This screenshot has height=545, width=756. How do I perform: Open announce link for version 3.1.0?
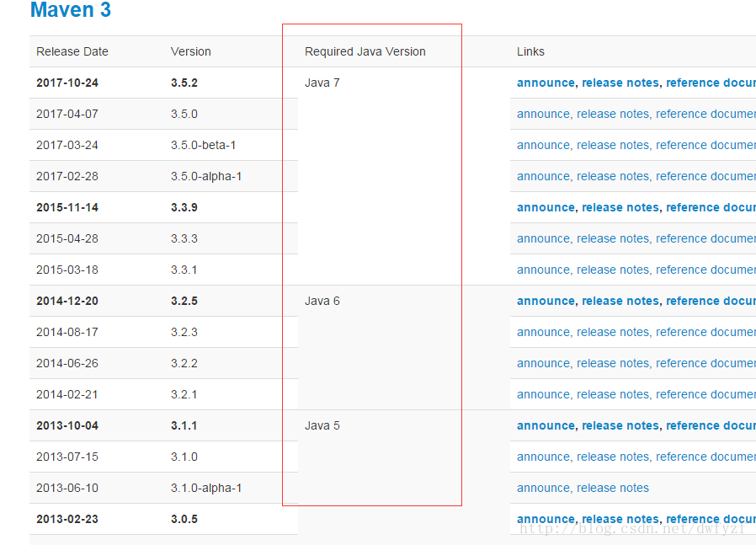pos(543,457)
